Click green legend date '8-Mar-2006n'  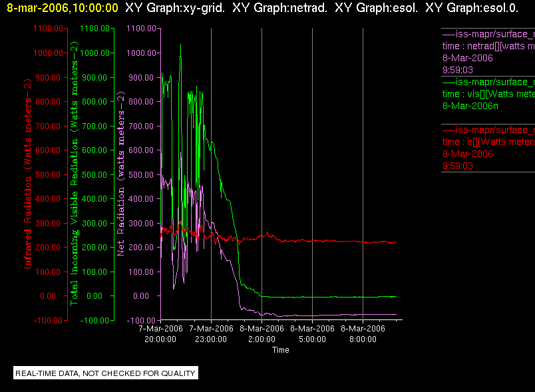click(470, 106)
